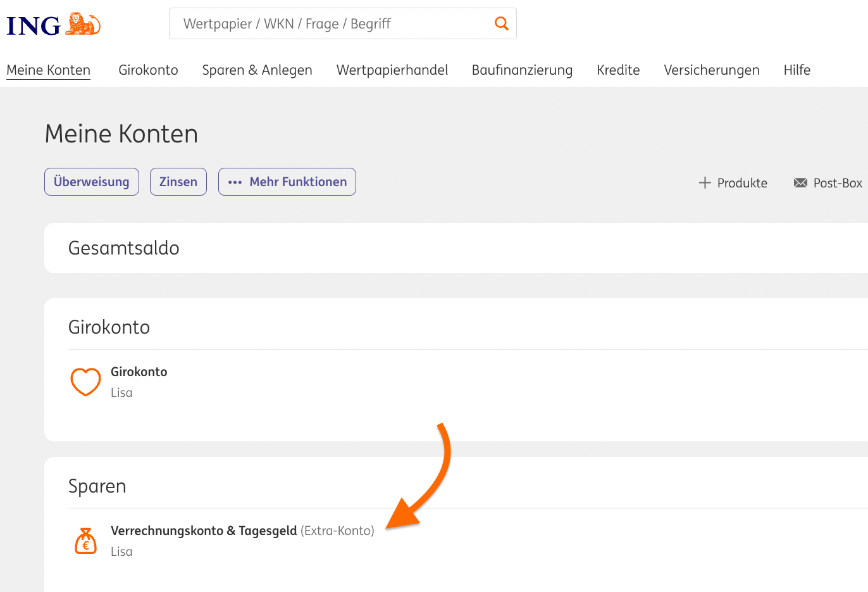Click the ING lion logo
This screenshot has height=592, width=868.
click(x=83, y=25)
